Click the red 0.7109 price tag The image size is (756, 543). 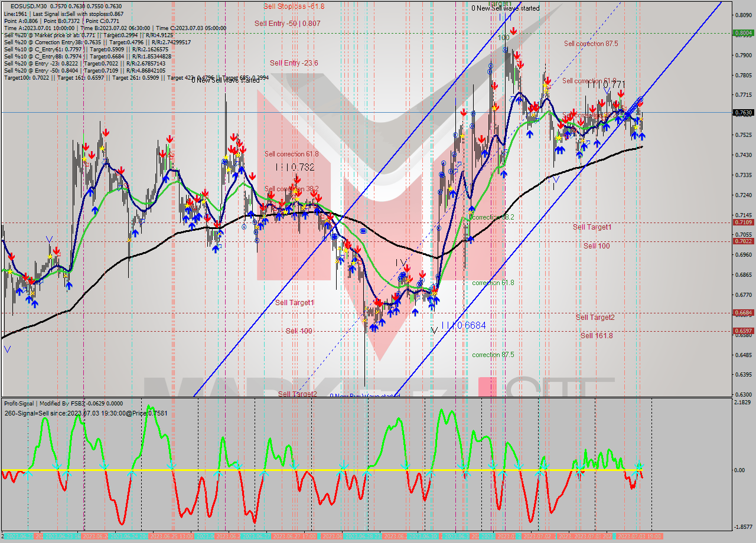click(x=742, y=222)
